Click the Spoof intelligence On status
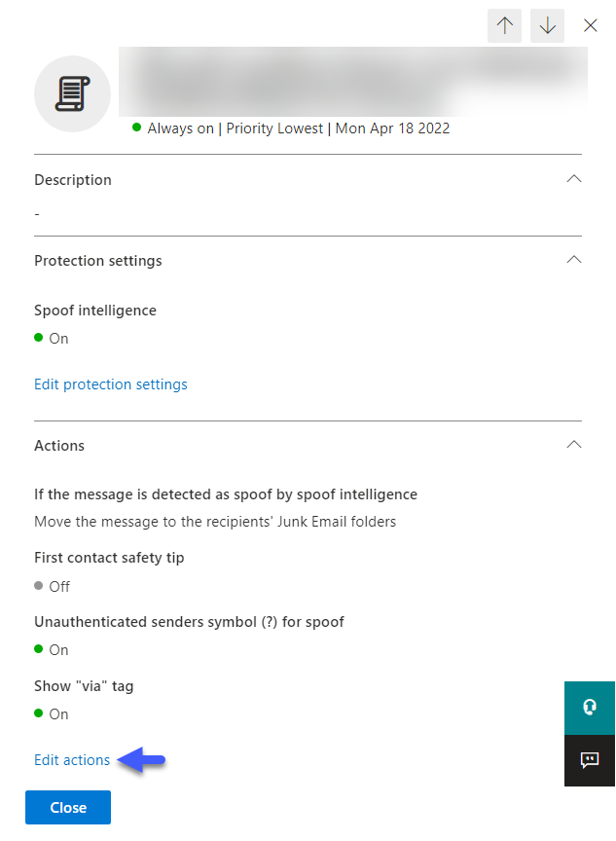 (52, 339)
